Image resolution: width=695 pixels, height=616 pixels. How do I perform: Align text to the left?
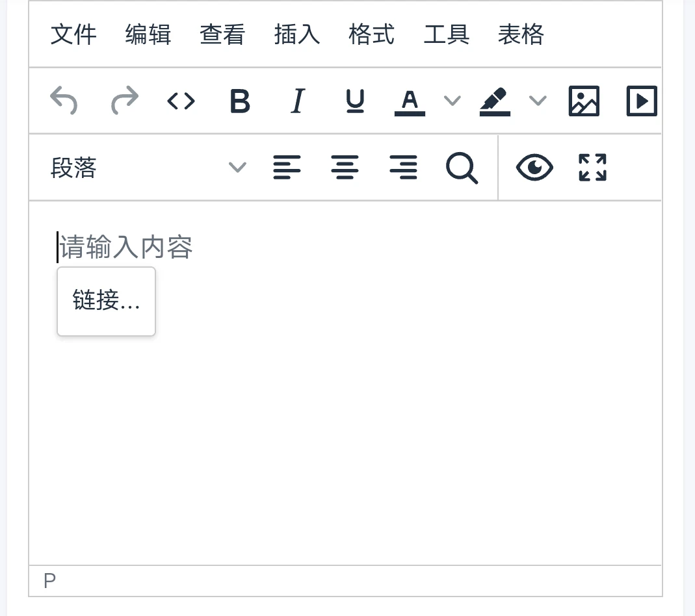pos(287,168)
